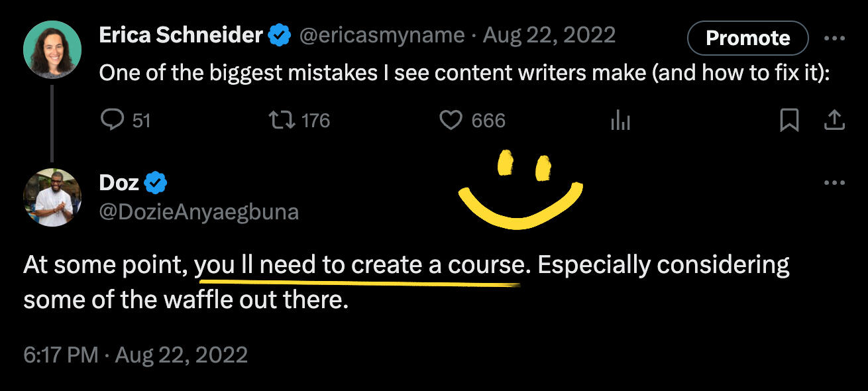Like the tweet with 666 likes
868x391 pixels.
tap(451, 120)
